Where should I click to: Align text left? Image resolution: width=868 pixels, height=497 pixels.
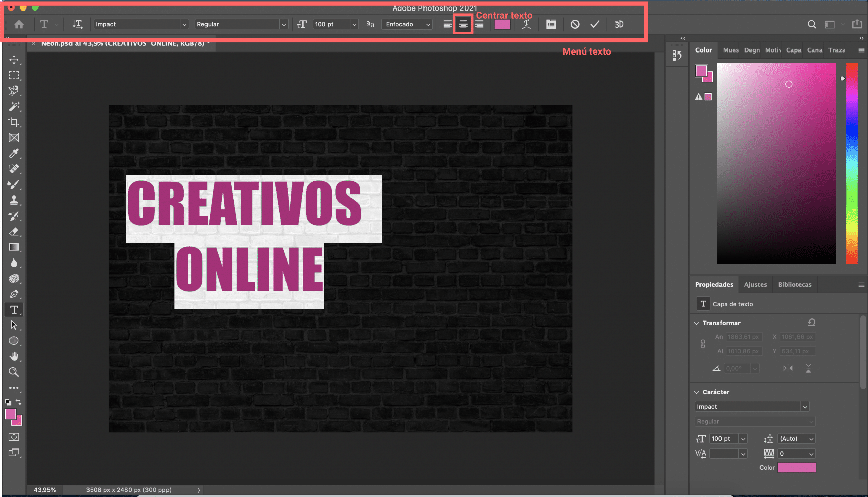point(448,24)
